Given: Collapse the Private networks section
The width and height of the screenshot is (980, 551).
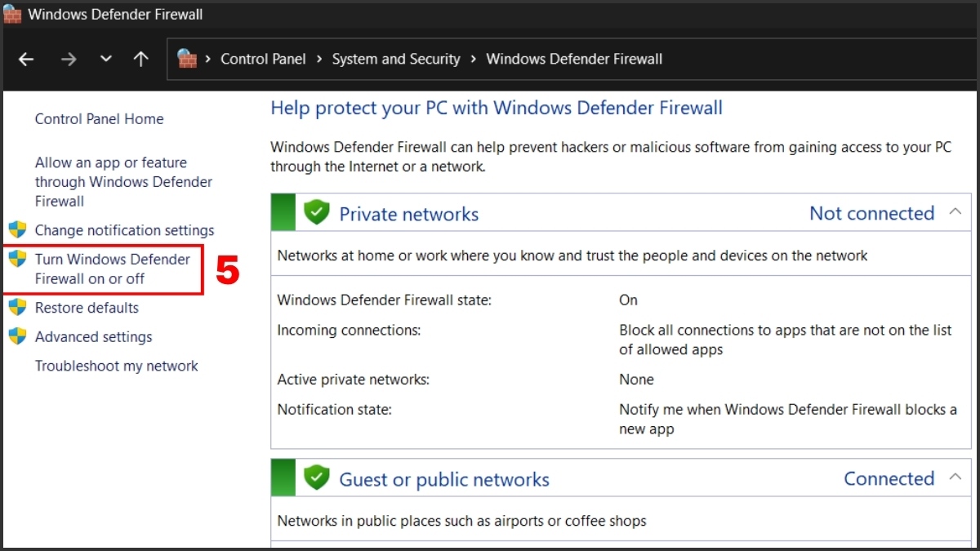Looking at the screenshot, I should pos(955,213).
